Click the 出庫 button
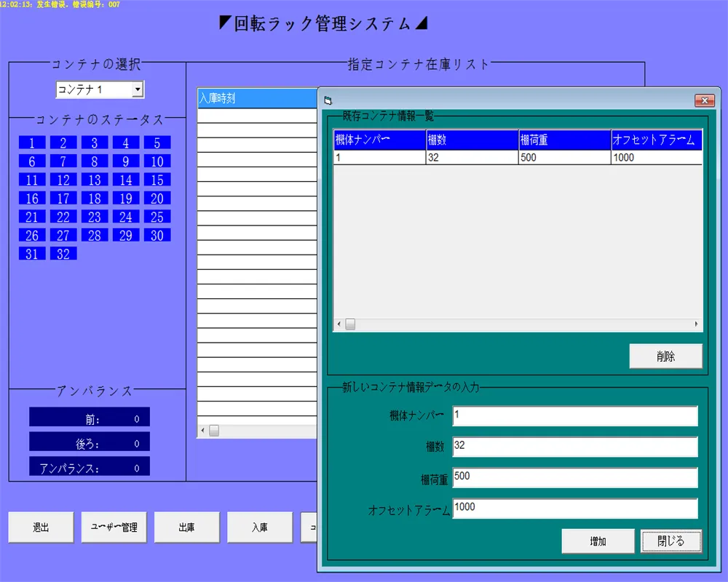Screen dimensions: 728x582 click(186, 527)
